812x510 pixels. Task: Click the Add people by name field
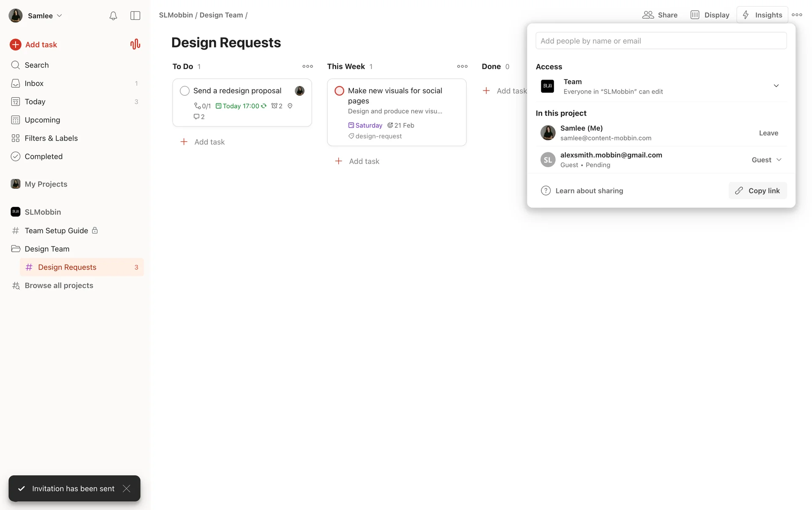pos(661,41)
